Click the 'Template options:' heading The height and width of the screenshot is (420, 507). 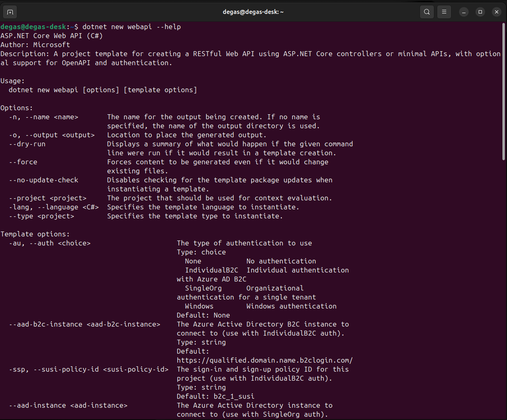click(x=35, y=234)
